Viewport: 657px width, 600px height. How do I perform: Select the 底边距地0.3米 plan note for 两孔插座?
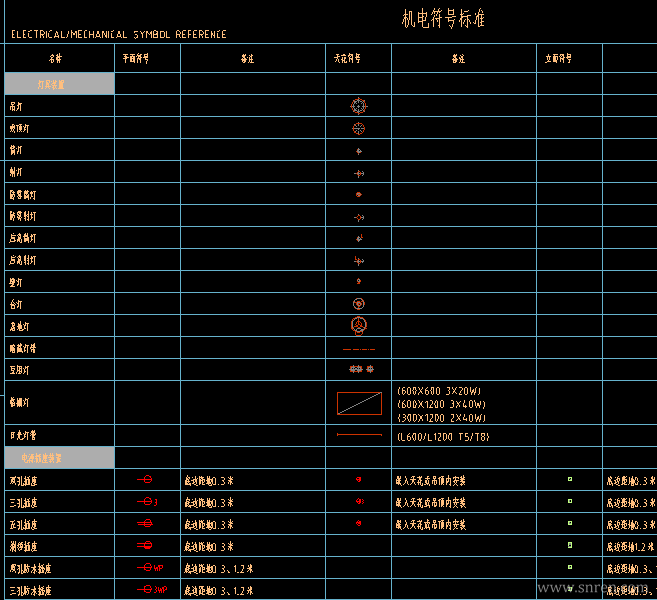click(x=209, y=480)
